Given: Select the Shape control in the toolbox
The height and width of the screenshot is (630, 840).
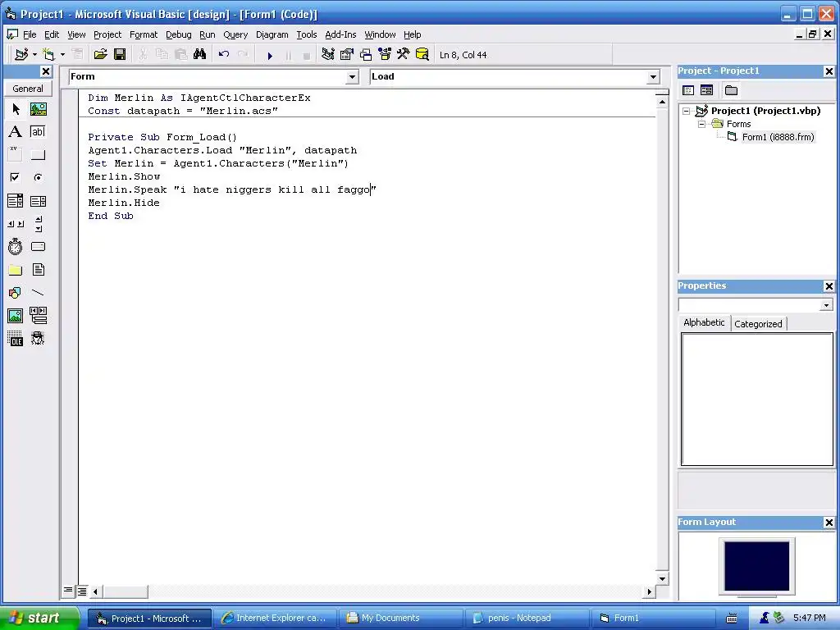Looking at the screenshot, I should 16,293.
